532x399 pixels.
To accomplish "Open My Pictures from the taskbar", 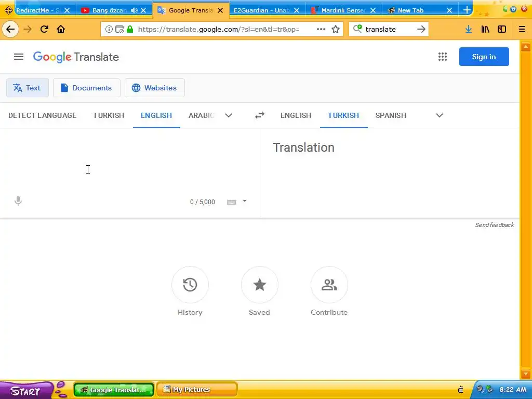I will pos(197,390).
